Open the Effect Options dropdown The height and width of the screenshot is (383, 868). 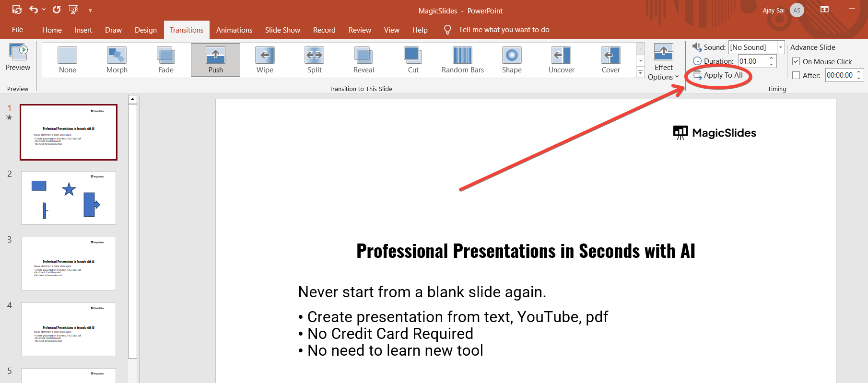[663, 62]
